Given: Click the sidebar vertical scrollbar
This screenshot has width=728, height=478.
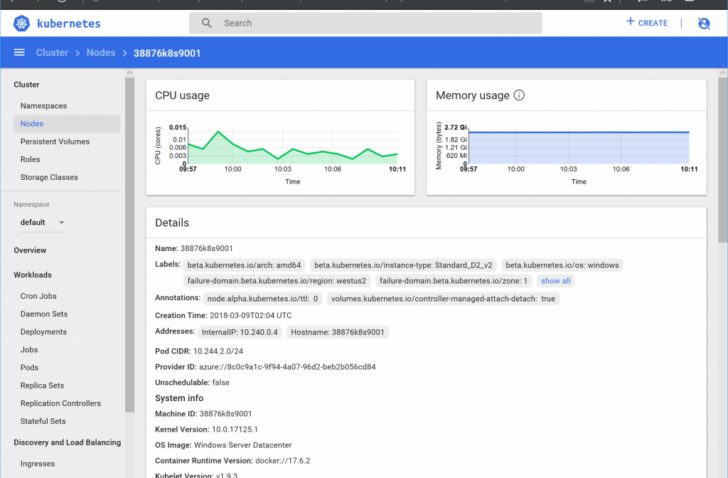Looking at the screenshot, I should [130, 245].
